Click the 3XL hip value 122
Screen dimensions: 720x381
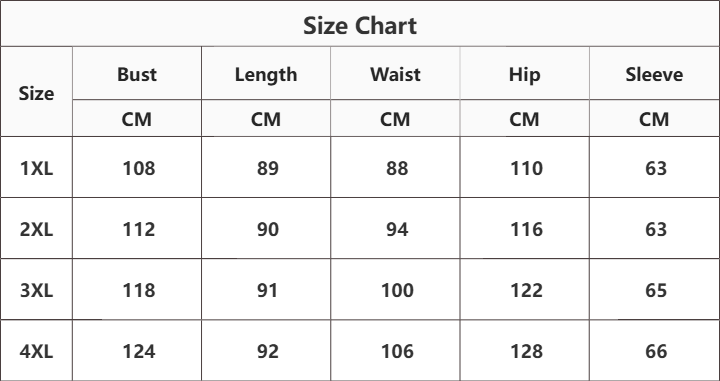(526, 290)
